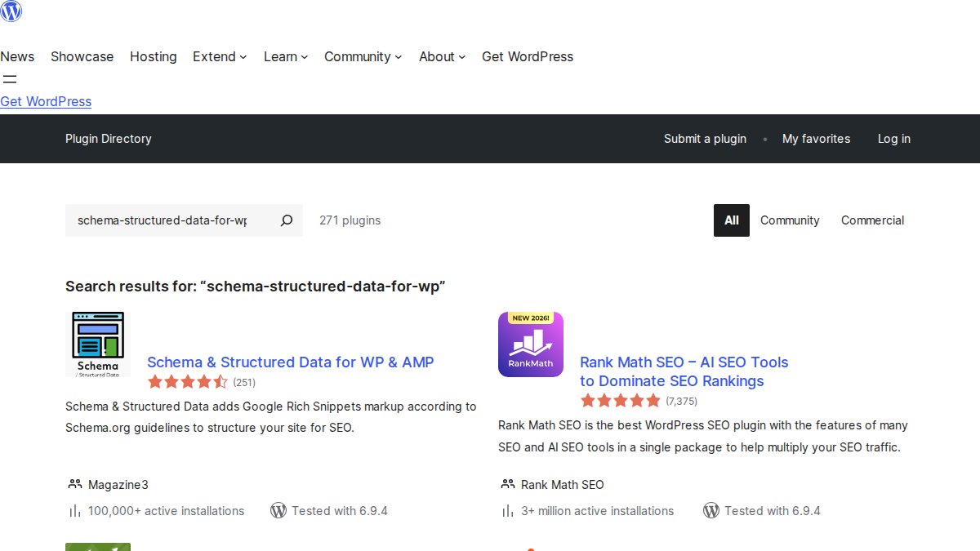980x551 pixels.
Task: Click the author icon next to Magazine3
Action: 73,483
